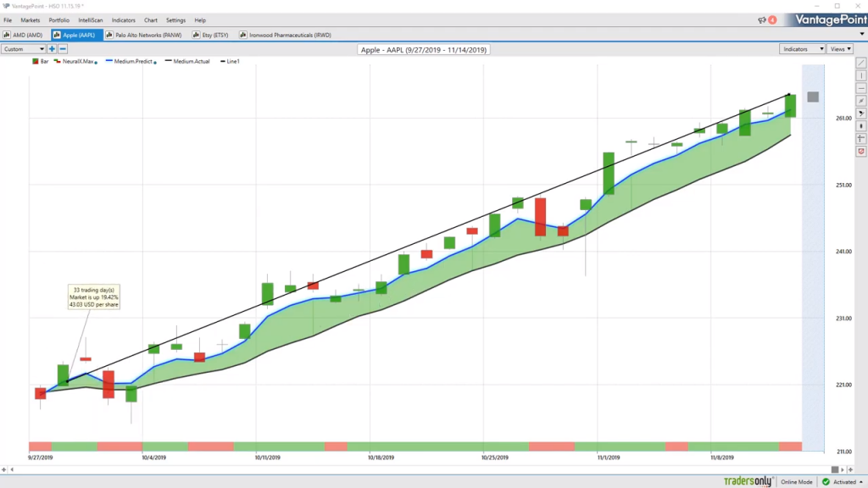This screenshot has height=488, width=868.
Task: Click the 10/18/2019 date axis label
Action: point(381,457)
